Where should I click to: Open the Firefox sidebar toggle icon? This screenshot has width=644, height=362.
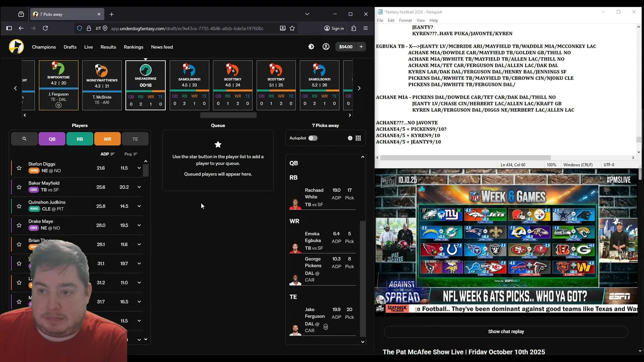[9, 28]
